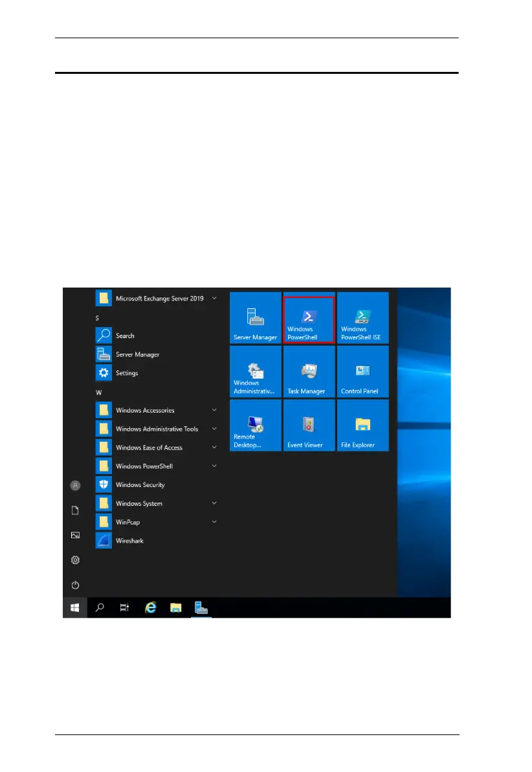Open Pictures from the Start sidebar

(75, 535)
